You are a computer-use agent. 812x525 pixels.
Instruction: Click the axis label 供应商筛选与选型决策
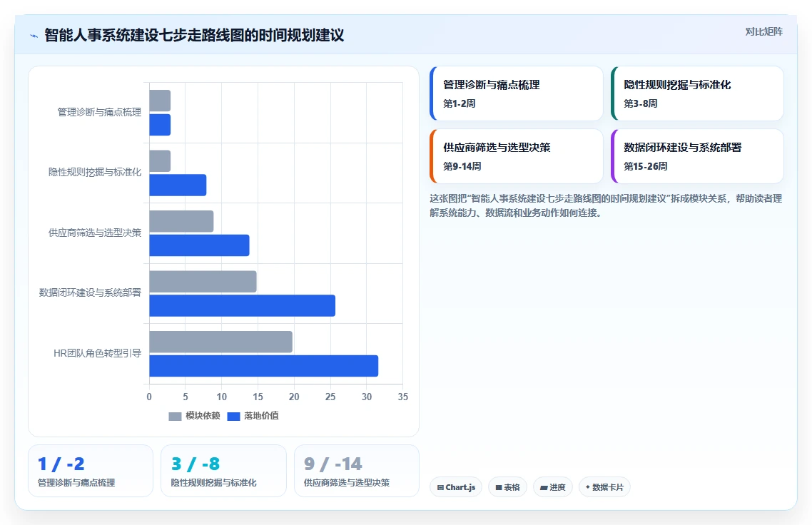click(x=95, y=233)
